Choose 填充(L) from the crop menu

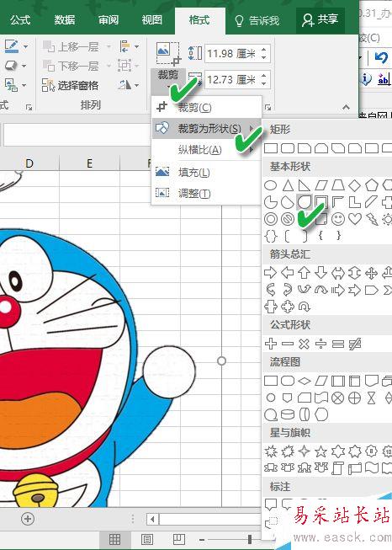pyautogui.click(x=207, y=172)
